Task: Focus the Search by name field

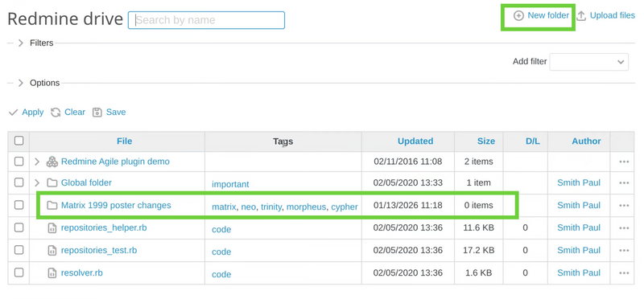Action: [206, 20]
